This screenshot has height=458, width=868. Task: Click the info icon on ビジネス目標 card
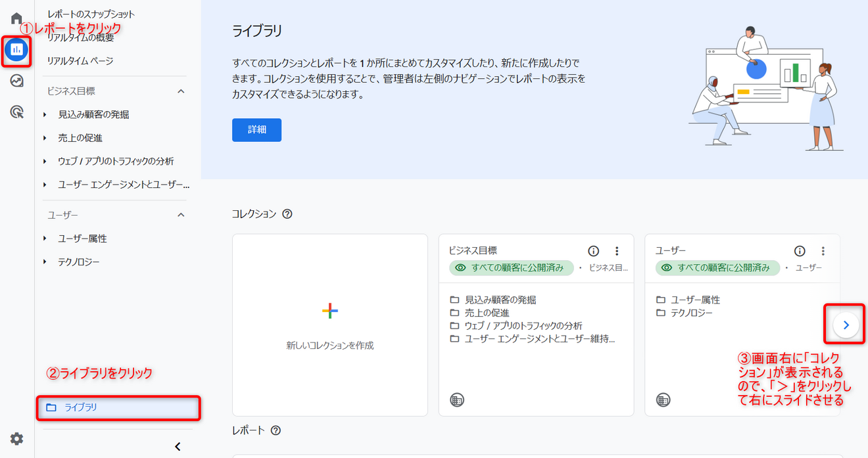(593, 251)
